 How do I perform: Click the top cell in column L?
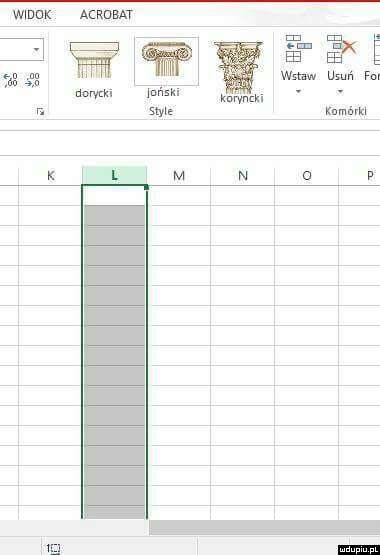pyautogui.click(x=114, y=195)
